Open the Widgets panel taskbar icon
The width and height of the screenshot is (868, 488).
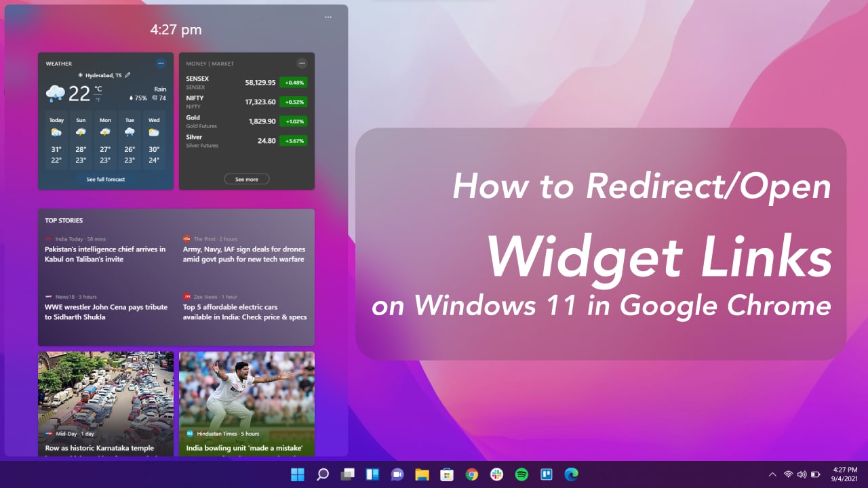[x=372, y=474]
